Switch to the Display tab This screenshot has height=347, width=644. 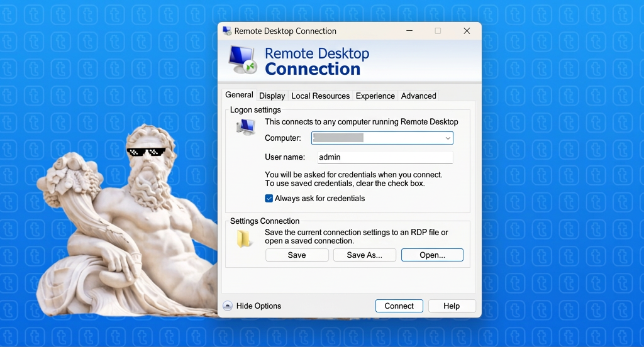272,96
